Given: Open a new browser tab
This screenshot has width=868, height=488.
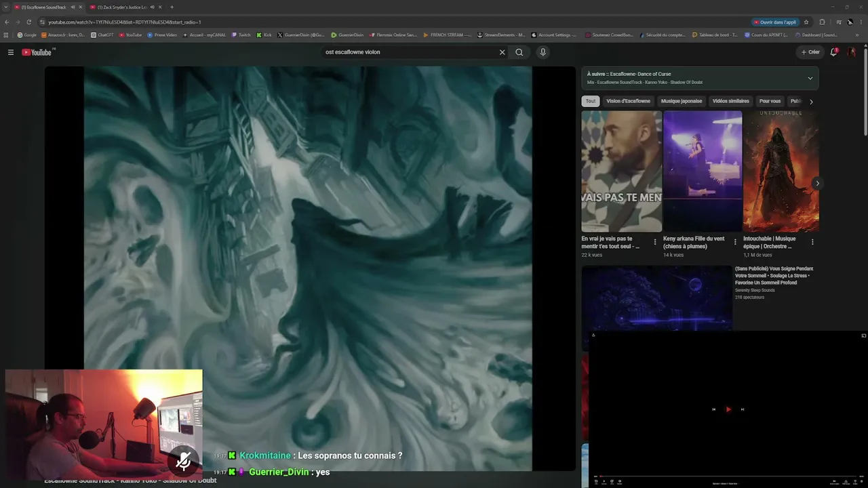Looking at the screenshot, I should (172, 7).
